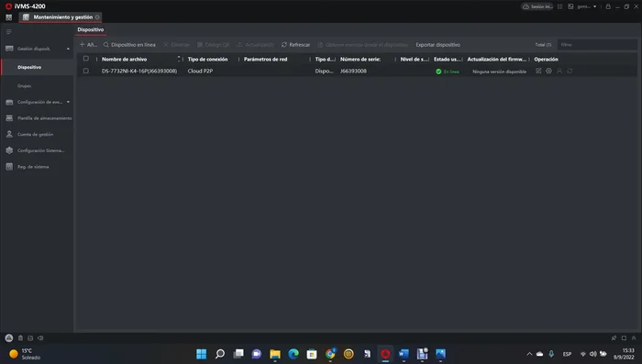Maximize the alarm panel square icon
The height and width of the screenshot is (364, 642).
tap(624, 338)
